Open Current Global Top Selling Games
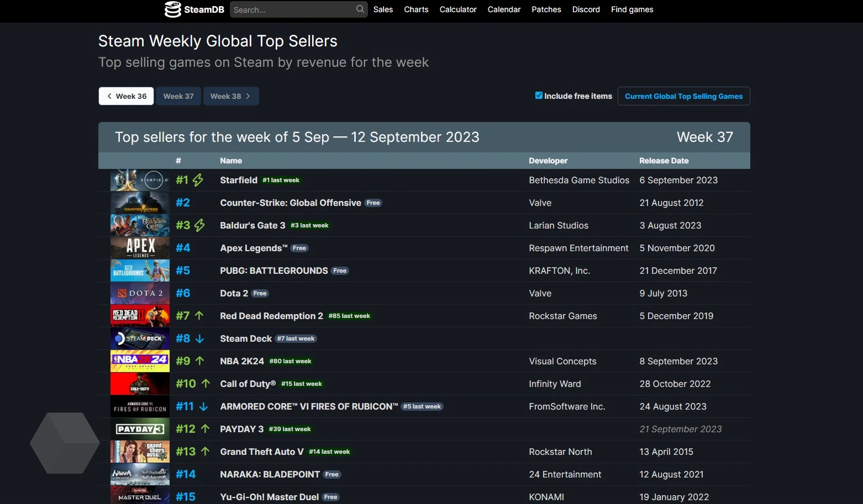 [683, 96]
